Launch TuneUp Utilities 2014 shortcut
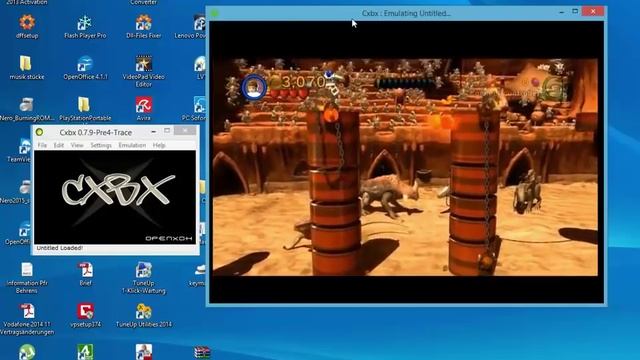Viewport: 640px width, 360px height. pyautogui.click(x=144, y=315)
